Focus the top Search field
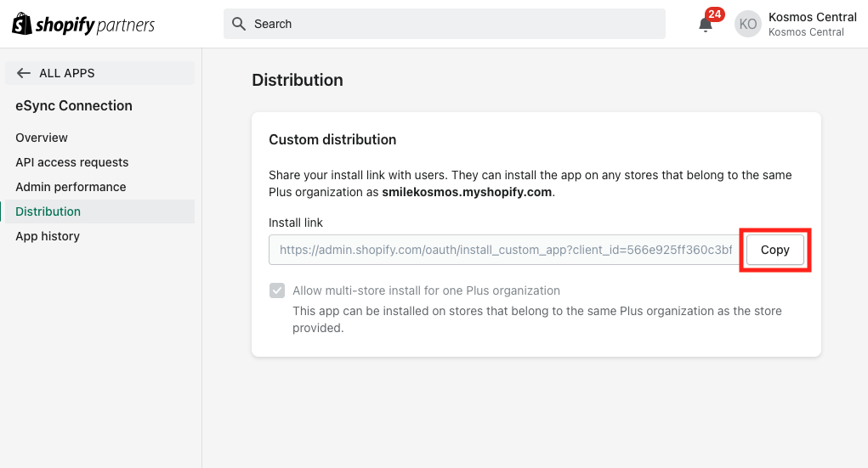This screenshot has width=868, height=468. [451, 24]
